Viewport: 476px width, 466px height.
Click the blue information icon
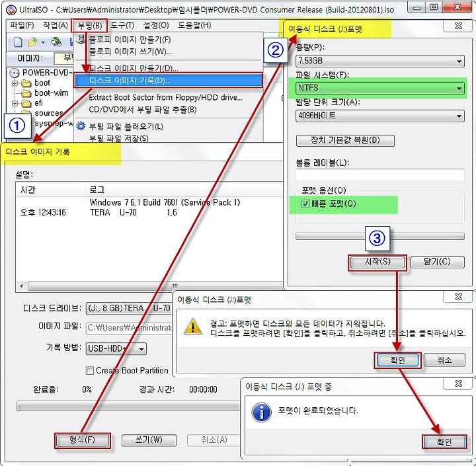tap(261, 412)
